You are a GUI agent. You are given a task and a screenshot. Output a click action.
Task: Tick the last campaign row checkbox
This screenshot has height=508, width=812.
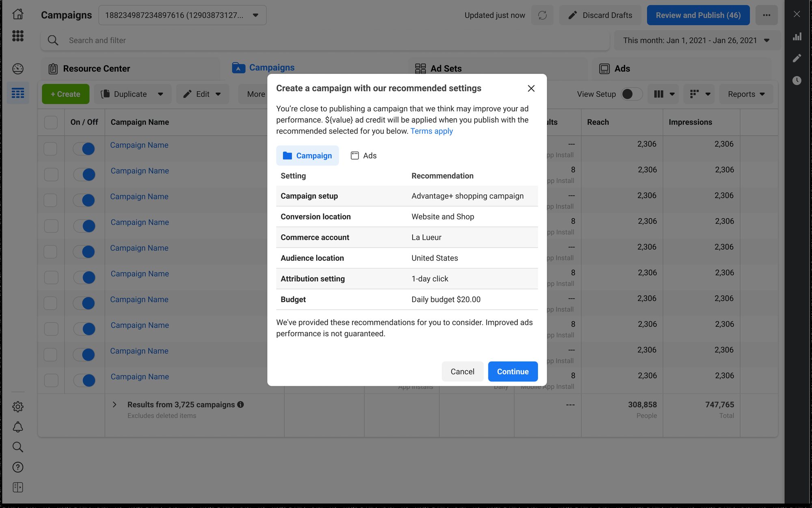(x=51, y=380)
